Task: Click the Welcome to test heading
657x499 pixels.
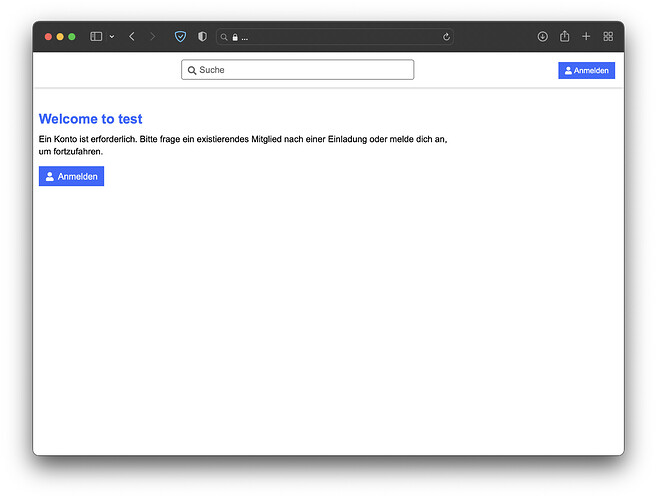Action: coord(91,119)
